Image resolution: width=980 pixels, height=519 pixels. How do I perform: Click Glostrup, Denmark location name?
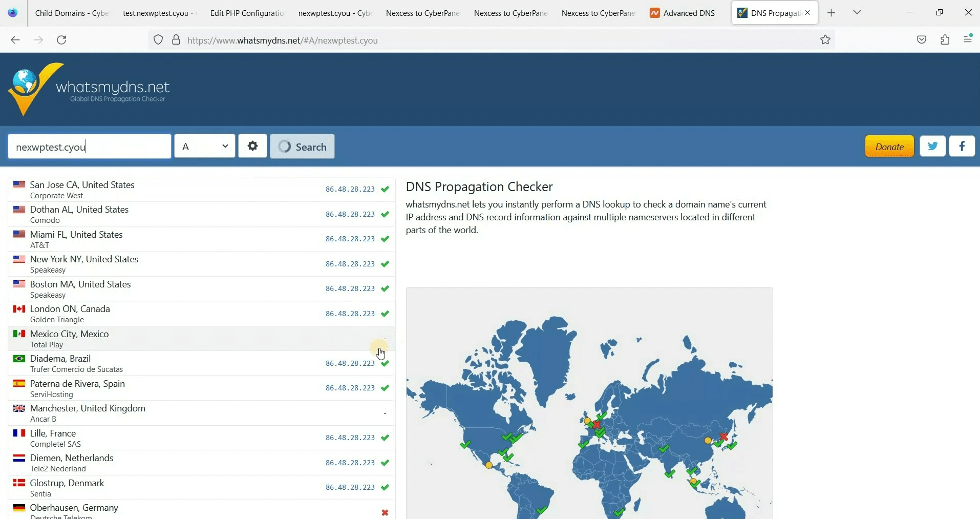coord(67,483)
